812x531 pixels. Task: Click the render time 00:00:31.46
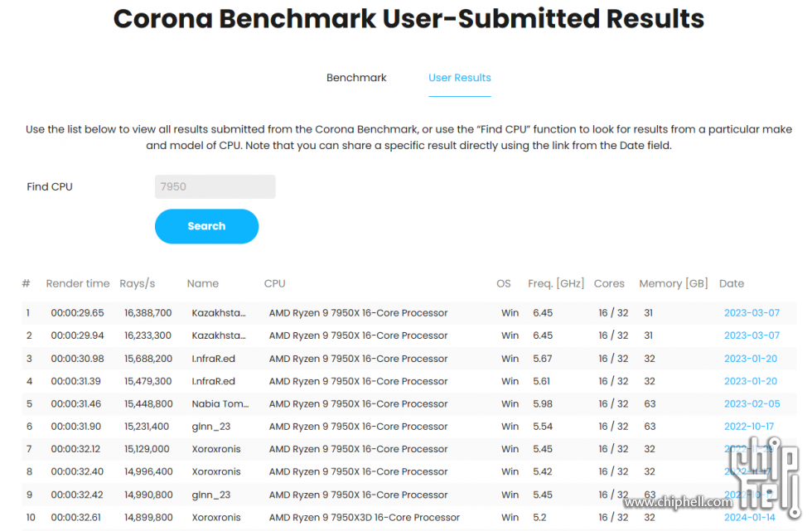[x=75, y=404]
